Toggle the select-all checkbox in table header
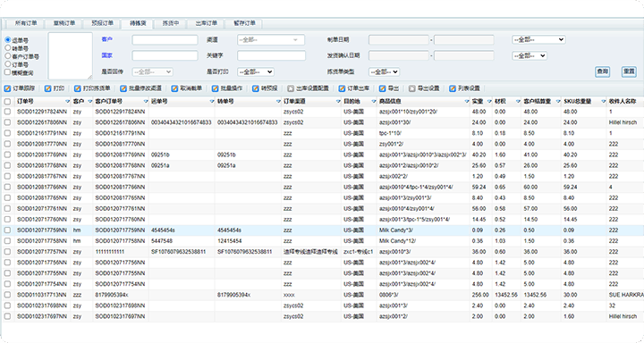 7,101
